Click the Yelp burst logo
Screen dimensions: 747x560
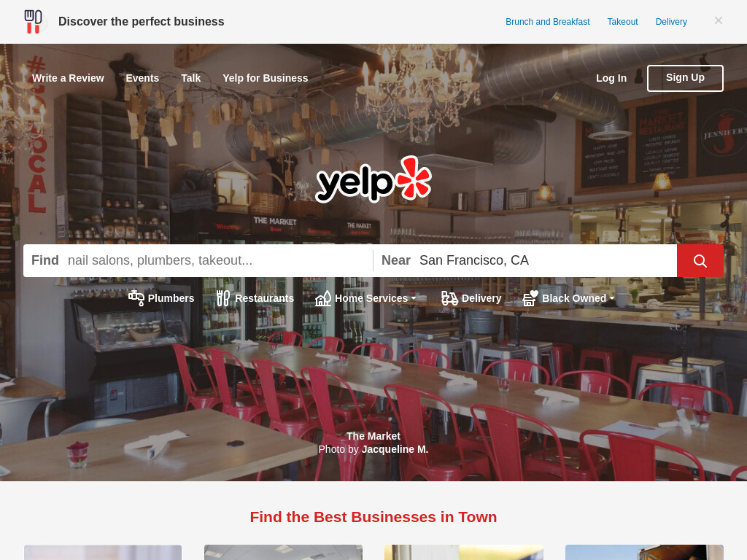[x=373, y=179]
